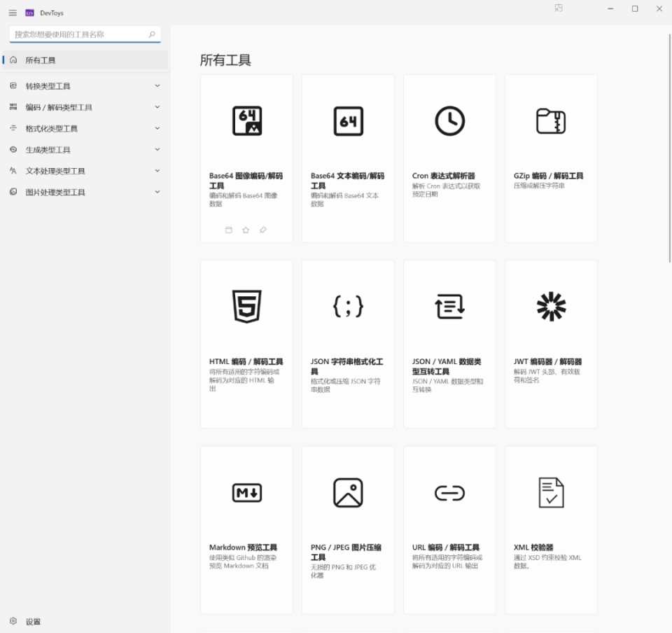Add Base64 image tool to favorites
672x633 pixels.
point(246,230)
